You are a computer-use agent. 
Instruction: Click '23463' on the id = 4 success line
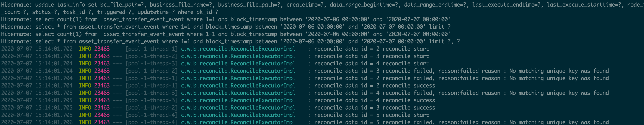tap(102, 100)
